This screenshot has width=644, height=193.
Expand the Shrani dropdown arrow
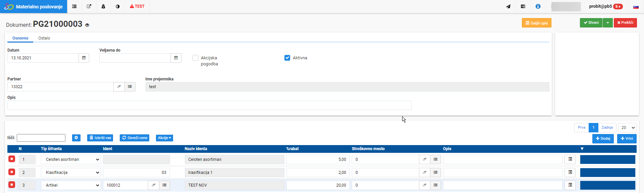coord(608,23)
